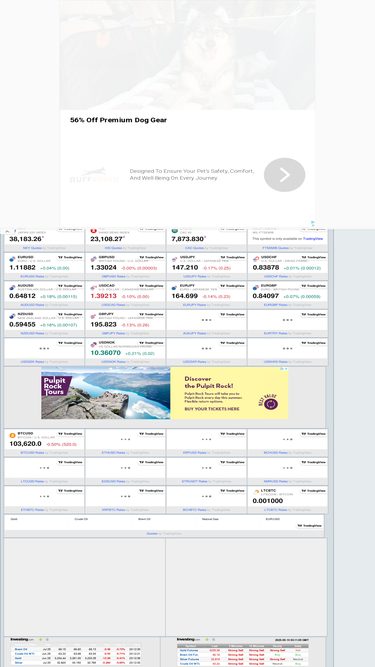
Task: Select Gold in the commodities ticker
Action: coord(14,519)
